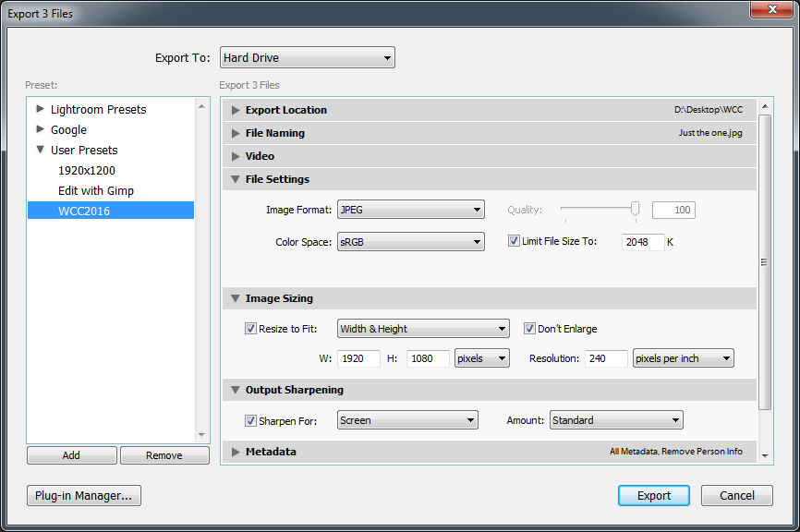The width and height of the screenshot is (800, 532).
Task: Uncheck the Don't Enlarge option
Action: coord(530,328)
